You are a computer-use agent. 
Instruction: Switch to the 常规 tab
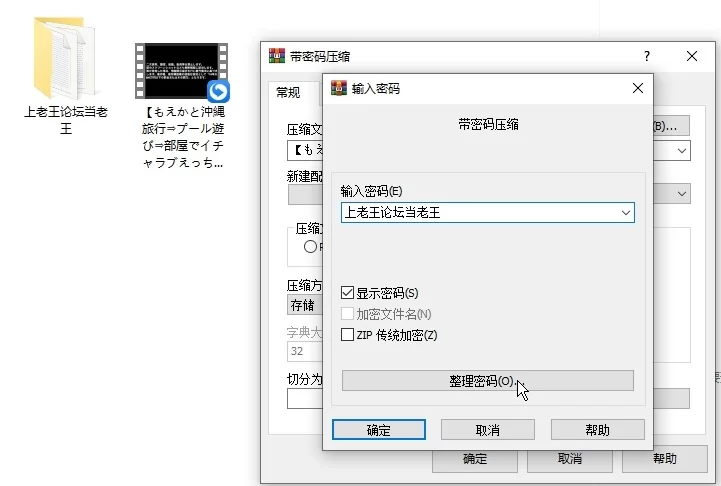click(288, 92)
